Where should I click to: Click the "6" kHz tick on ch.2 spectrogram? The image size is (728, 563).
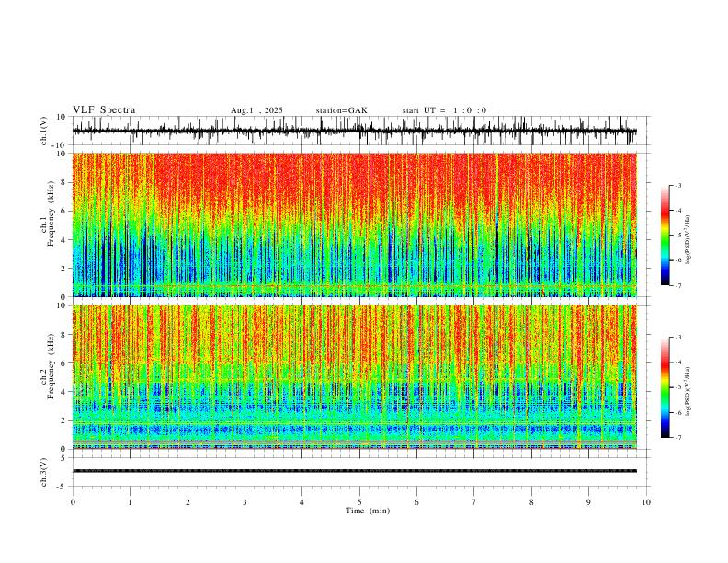[64, 362]
